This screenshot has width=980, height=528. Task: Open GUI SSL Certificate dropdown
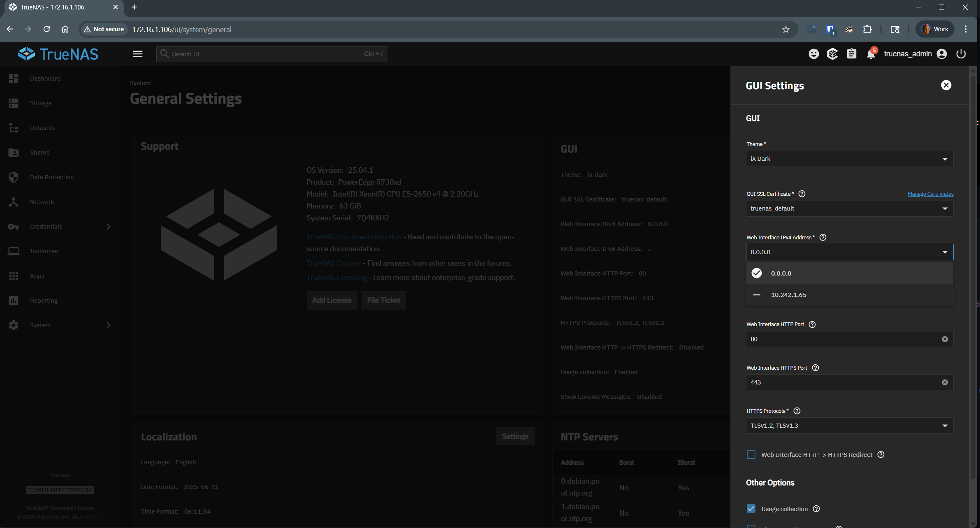pyautogui.click(x=850, y=208)
